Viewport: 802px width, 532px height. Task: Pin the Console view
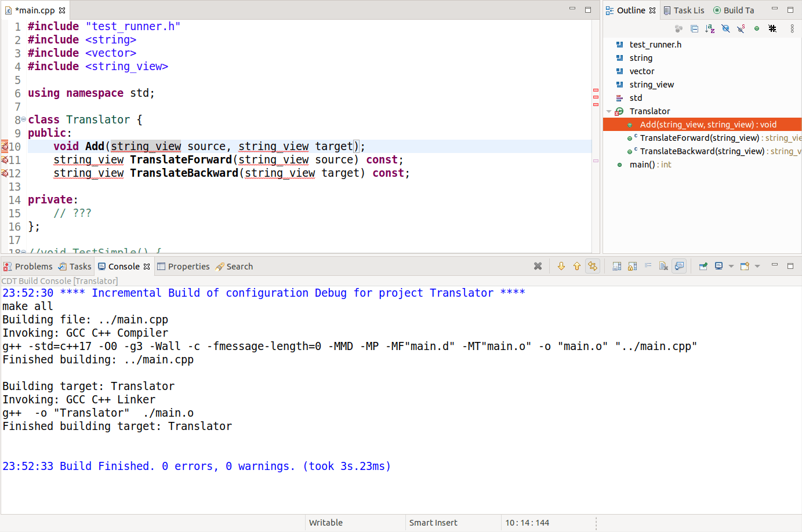[x=703, y=266]
